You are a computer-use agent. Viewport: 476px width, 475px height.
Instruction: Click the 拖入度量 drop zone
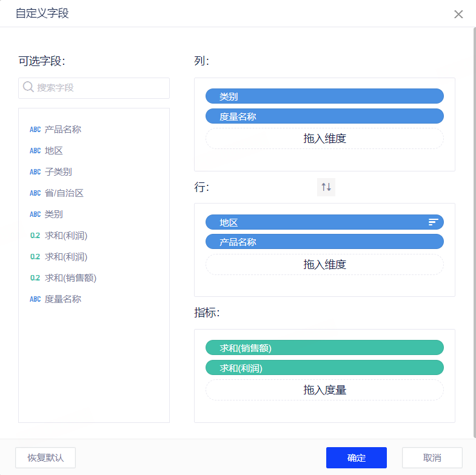[324, 390]
